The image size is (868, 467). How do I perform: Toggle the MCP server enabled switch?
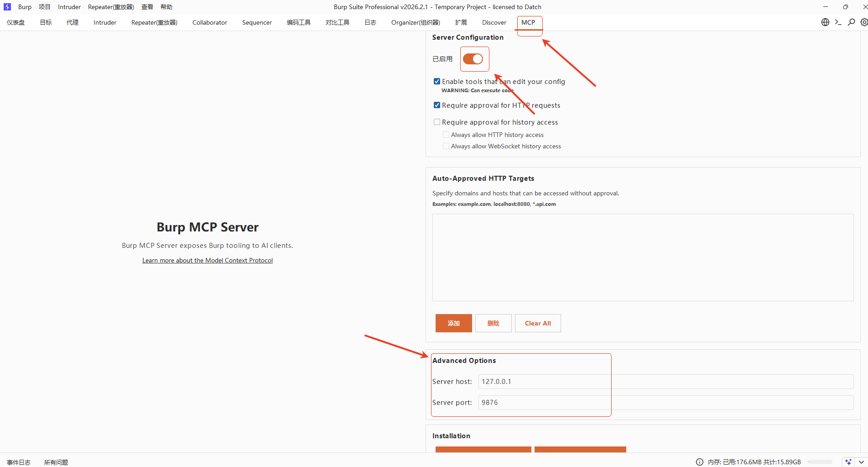point(473,59)
